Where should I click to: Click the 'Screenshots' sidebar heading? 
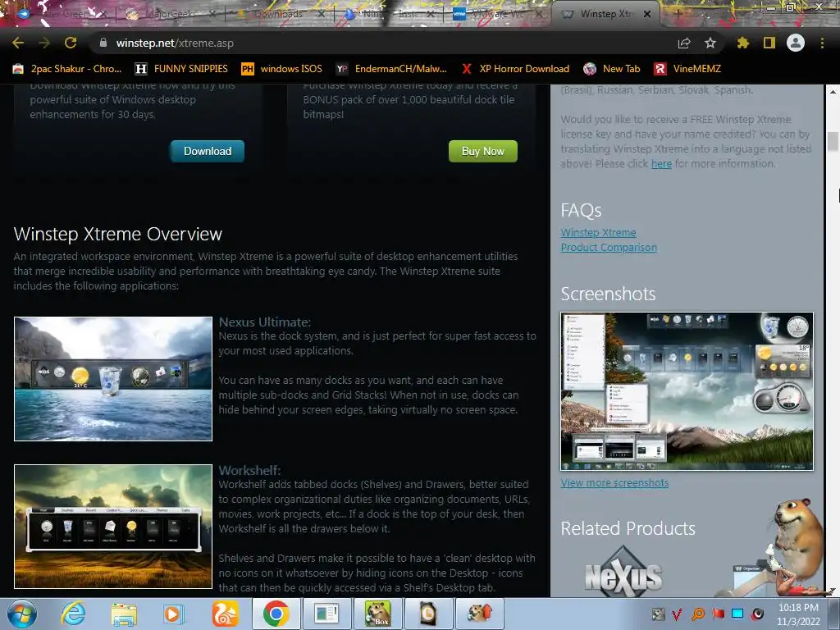608,294
